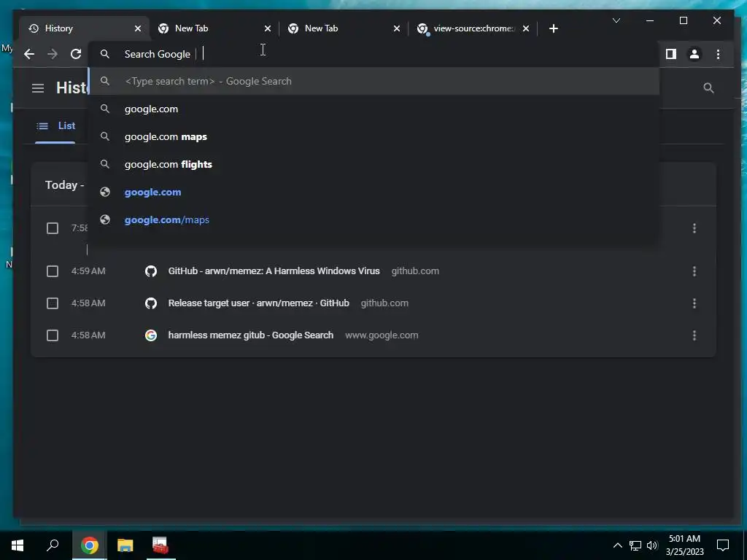This screenshot has height=560, width=747.
Task: Open a new tab with plus button
Action: pos(553,28)
